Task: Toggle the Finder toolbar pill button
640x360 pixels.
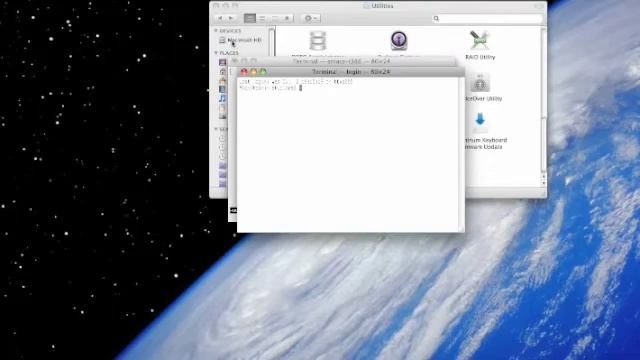Action: pos(540,6)
